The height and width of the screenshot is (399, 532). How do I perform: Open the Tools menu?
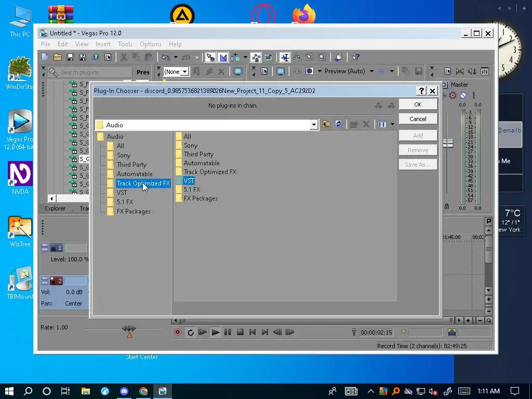tap(125, 44)
